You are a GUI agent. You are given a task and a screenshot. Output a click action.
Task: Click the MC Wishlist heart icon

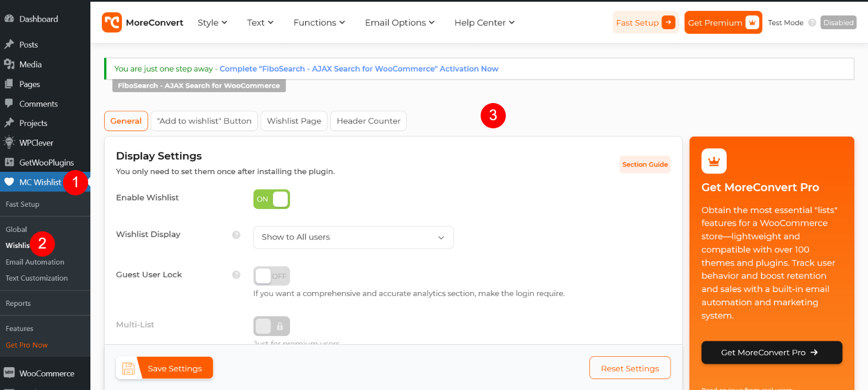point(9,182)
